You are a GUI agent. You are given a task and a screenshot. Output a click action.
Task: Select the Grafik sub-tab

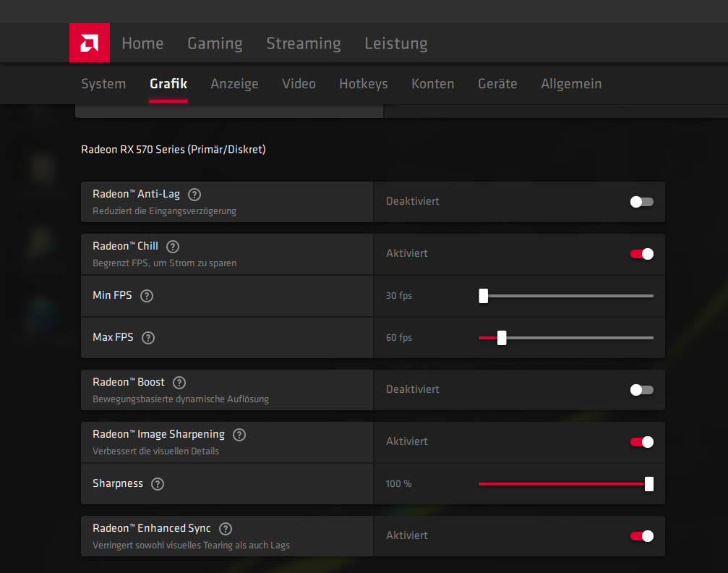pos(168,84)
